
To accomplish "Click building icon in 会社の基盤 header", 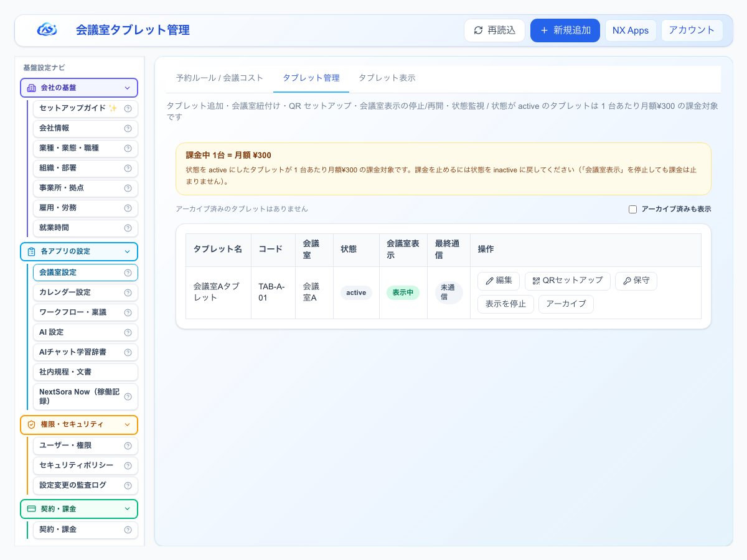I will (x=32, y=88).
